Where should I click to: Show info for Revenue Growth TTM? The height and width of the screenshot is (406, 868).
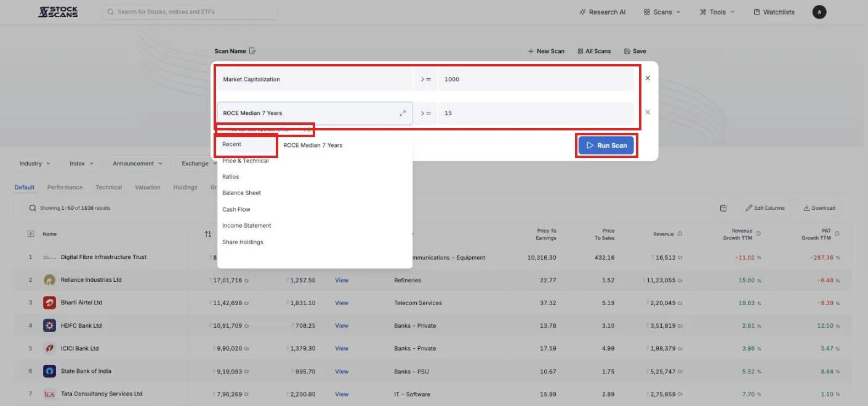pos(758,234)
